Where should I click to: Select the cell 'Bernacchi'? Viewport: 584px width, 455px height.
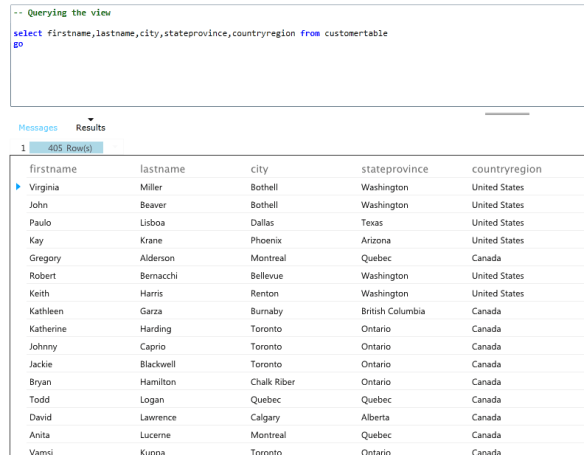point(159,276)
